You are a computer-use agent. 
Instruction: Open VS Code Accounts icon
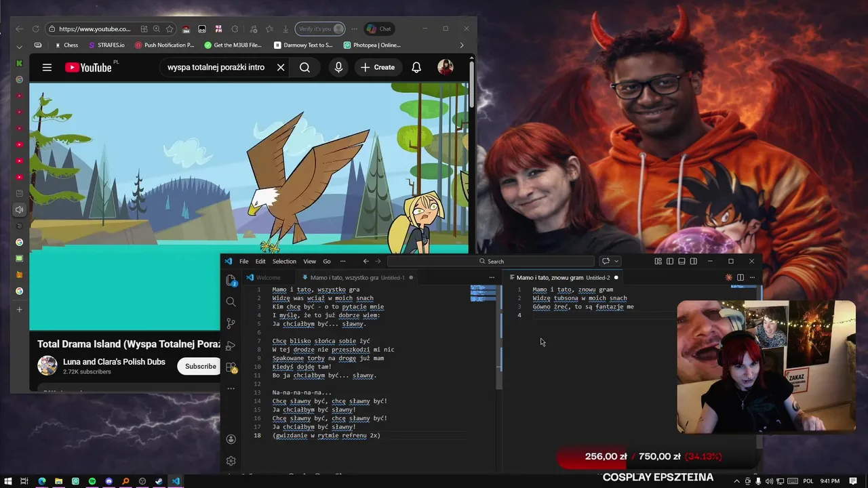tap(231, 439)
